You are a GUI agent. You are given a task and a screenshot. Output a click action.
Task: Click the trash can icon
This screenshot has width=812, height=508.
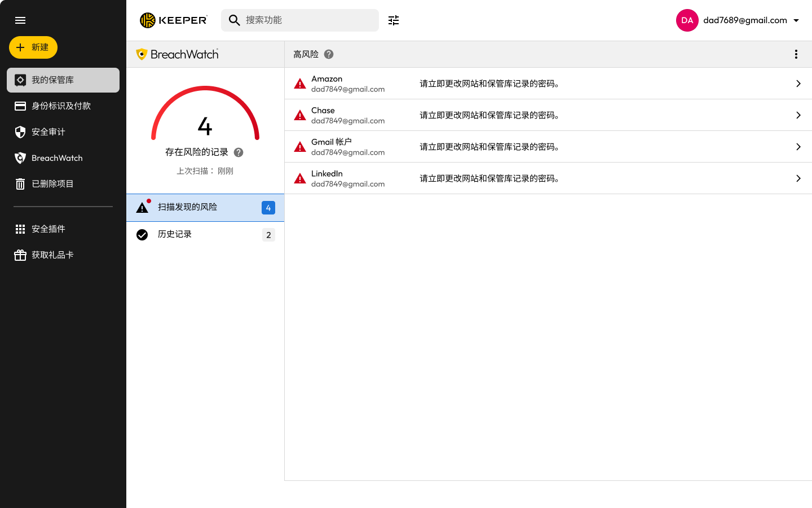tap(20, 184)
